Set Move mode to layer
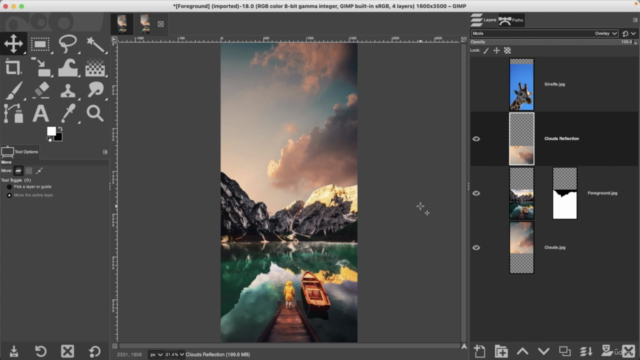The width and height of the screenshot is (640, 360). [x=18, y=171]
